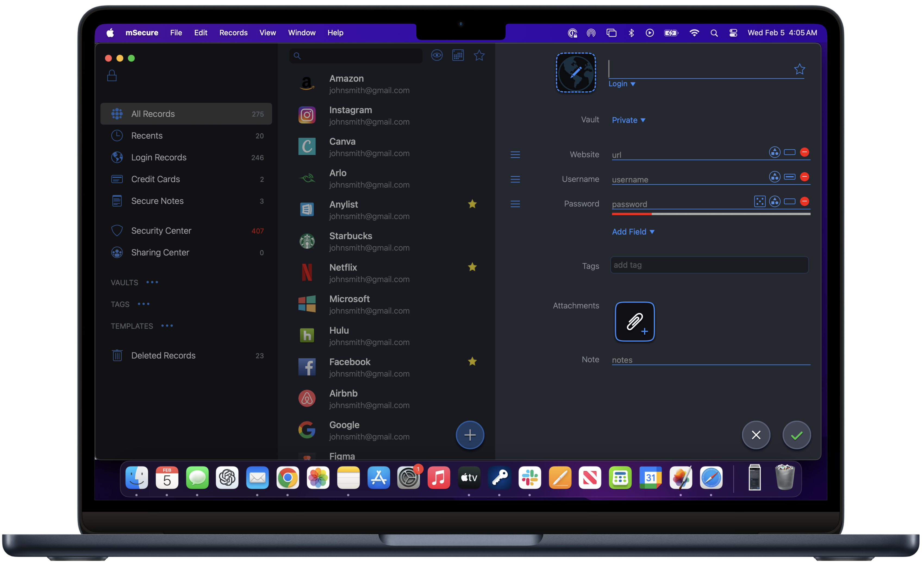The image size is (924, 571).
Task: Cancel editing with the X button
Action: [x=756, y=435]
